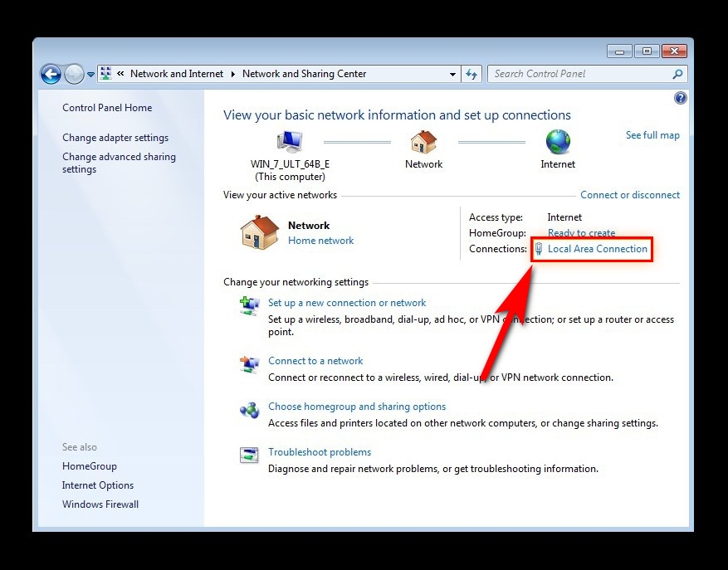Screen dimensions: 728x570
Task: Click the Network house icon in the map
Action: pos(423,142)
